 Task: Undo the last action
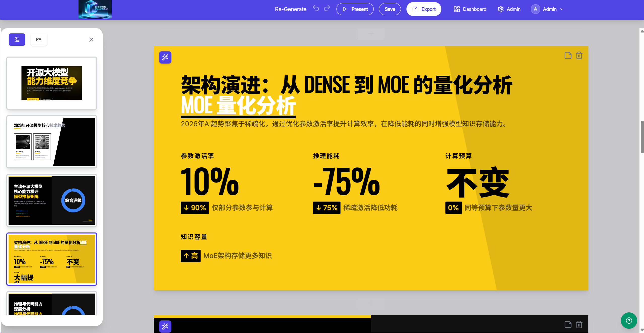(316, 9)
